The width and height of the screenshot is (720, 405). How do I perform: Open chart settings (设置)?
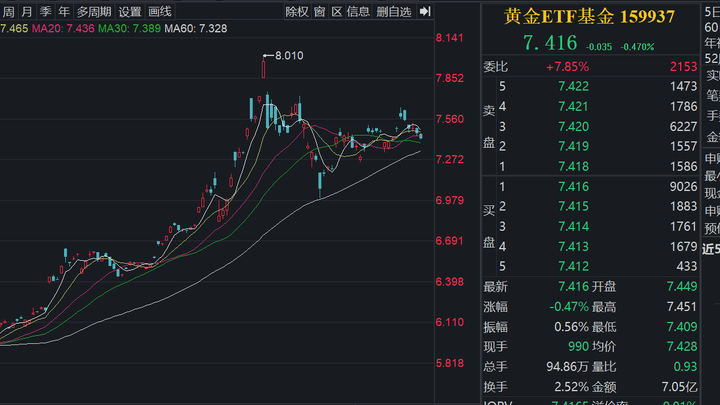point(130,11)
